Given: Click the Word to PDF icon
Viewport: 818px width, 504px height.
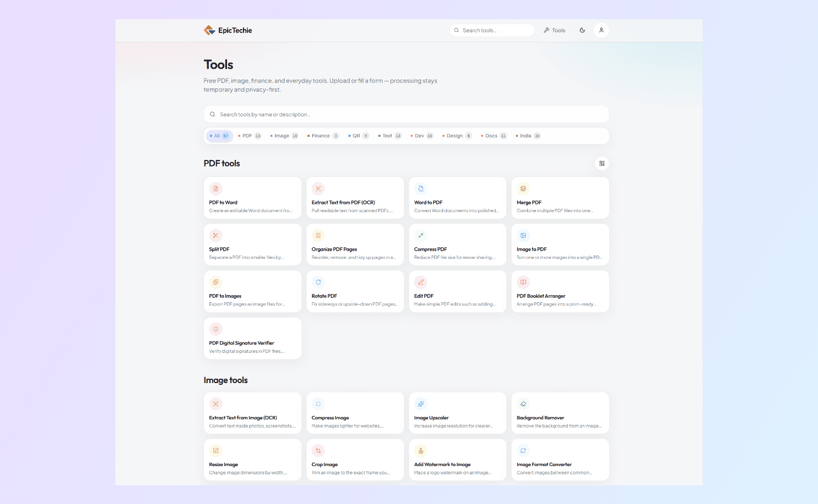Looking at the screenshot, I should coord(421,189).
